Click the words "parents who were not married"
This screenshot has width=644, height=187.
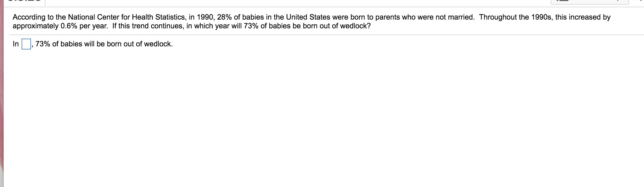point(425,17)
